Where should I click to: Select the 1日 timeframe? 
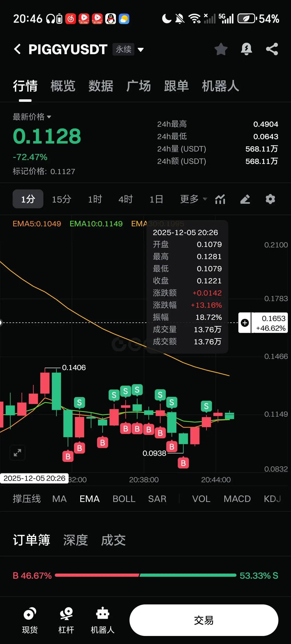click(156, 199)
